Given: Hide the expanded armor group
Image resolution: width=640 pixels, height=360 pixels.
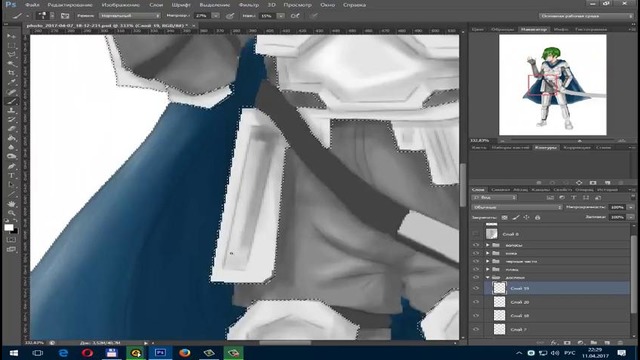Looking at the screenshot, I should (x=476, y=278).
